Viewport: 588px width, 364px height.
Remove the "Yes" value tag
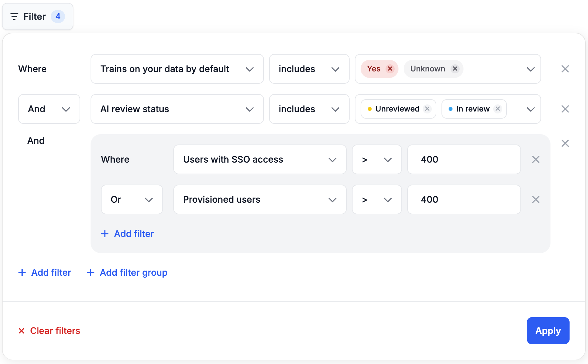pos(390,69)
